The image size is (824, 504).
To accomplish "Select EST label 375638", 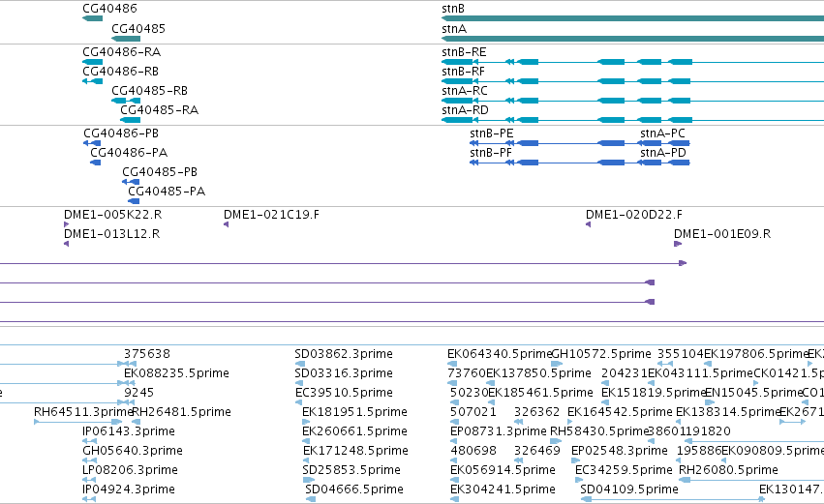I will (147, 354).
